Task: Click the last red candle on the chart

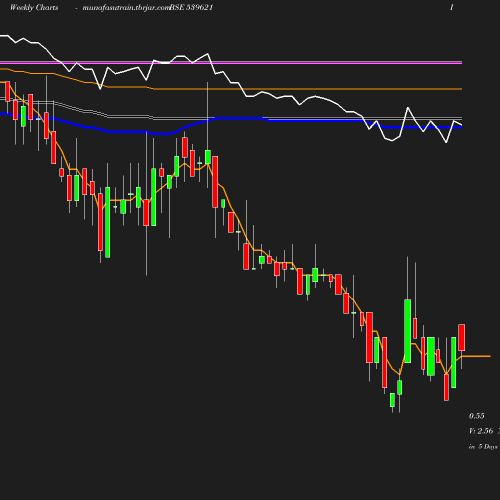Action: click(462, 337)
